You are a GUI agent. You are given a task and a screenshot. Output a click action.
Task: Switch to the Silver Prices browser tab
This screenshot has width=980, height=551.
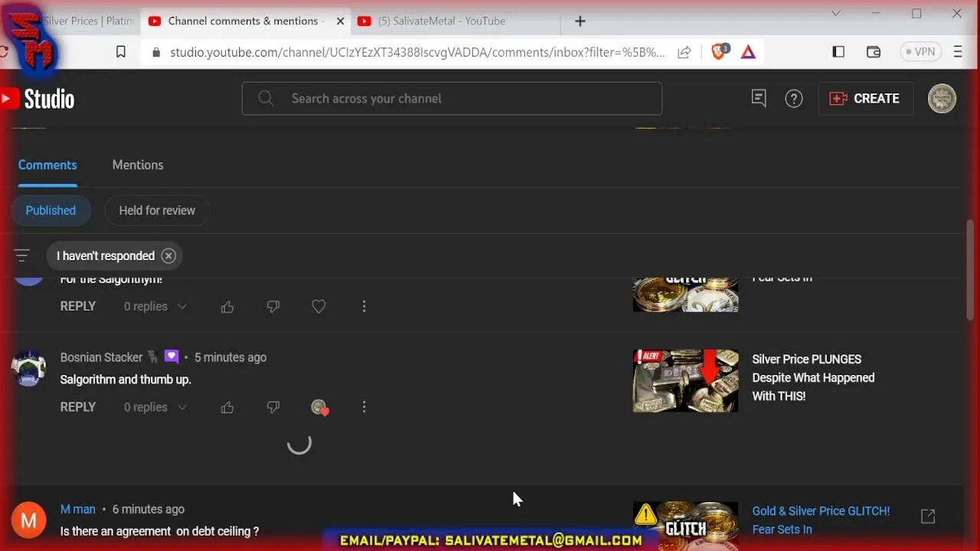click(x=88, y=21)
